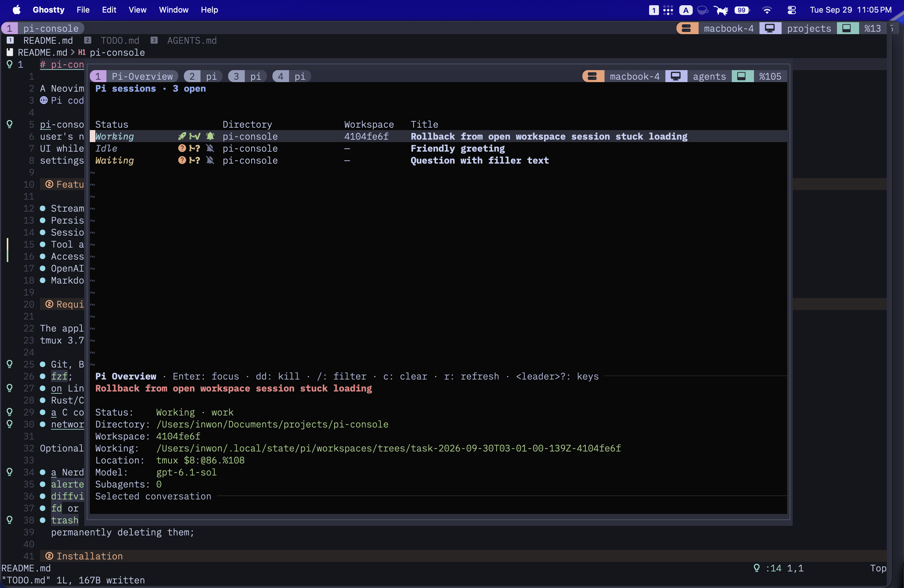Click the Installation heading on line 41
Image resolution: width=904 pixels, height=588 pixels.
tap(90, 556)
